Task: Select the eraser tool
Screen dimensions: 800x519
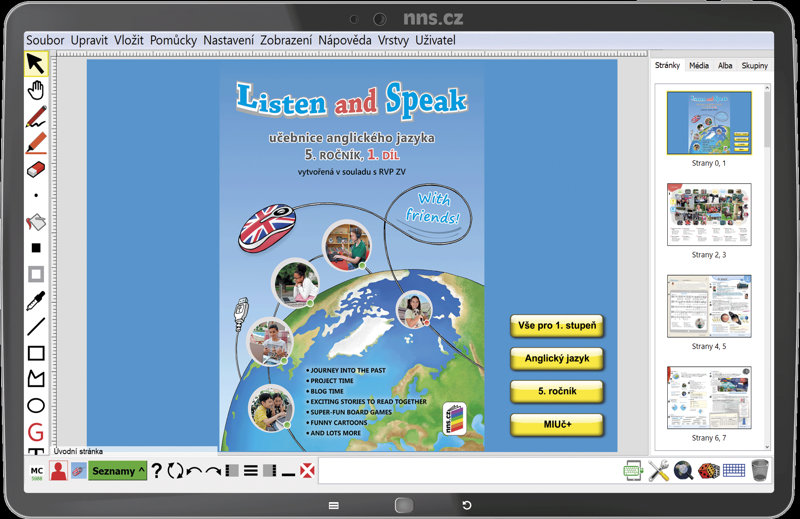Action: [36, 169]
